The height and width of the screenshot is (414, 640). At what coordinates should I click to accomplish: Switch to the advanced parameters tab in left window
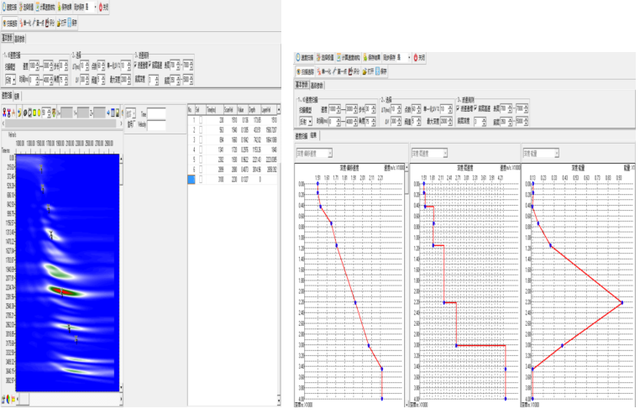[20, 39]
